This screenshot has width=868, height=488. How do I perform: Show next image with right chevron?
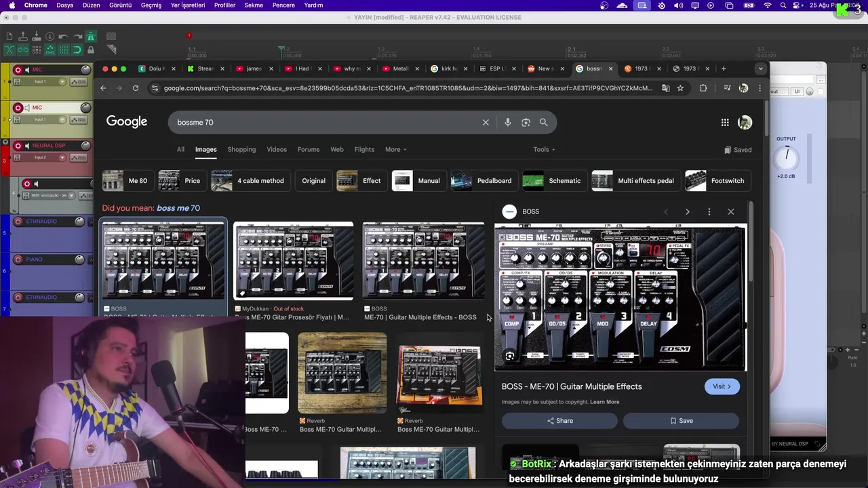(687, 211)
